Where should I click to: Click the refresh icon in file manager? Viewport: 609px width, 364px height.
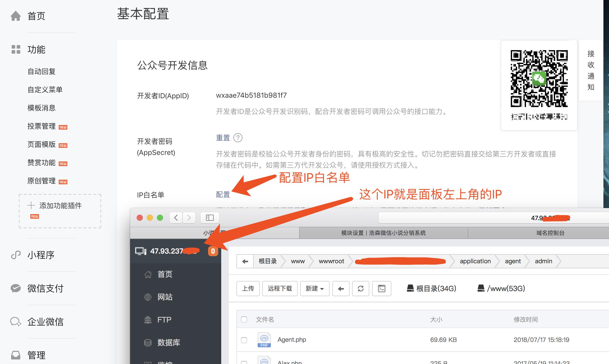pyautogui.click(x=360, y=289)
